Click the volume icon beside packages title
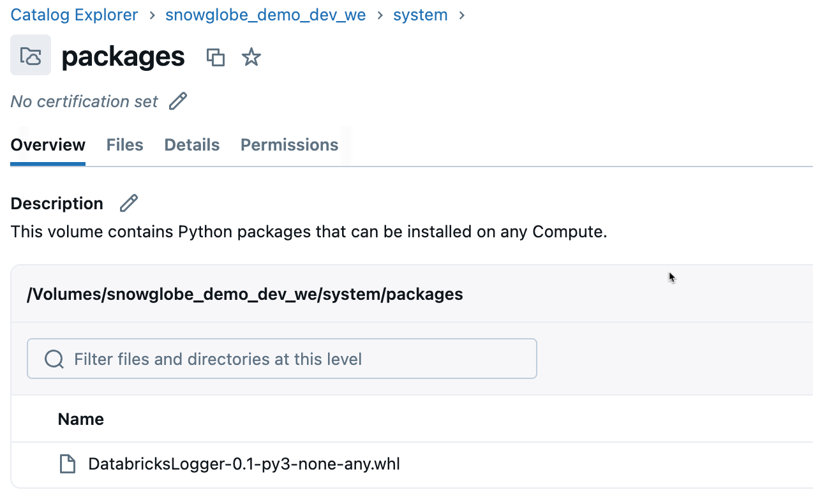Screen dimensions: 813x504 tap(31, 56)
